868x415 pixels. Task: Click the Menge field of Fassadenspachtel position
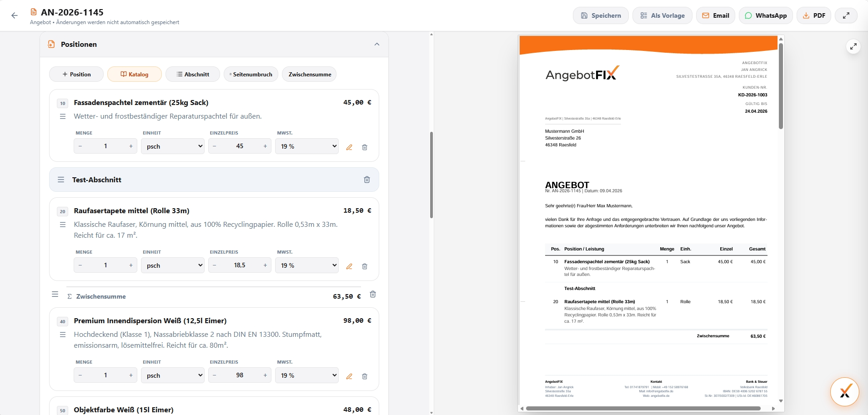click(105, 146)
